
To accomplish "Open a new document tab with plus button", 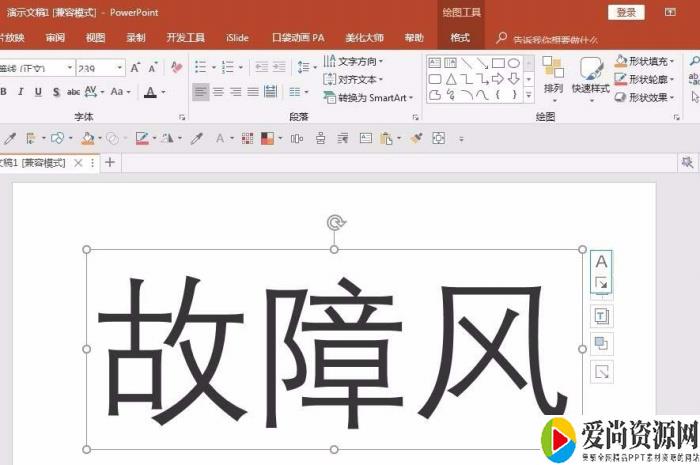I will pos(110,162).
